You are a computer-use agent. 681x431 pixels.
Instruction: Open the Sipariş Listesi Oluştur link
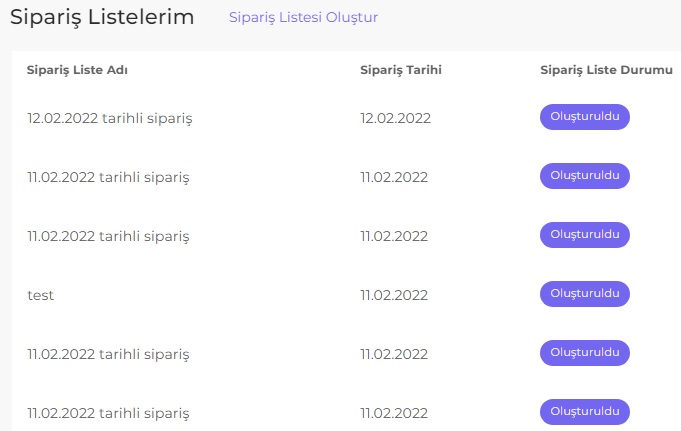(x=303, y=17)
